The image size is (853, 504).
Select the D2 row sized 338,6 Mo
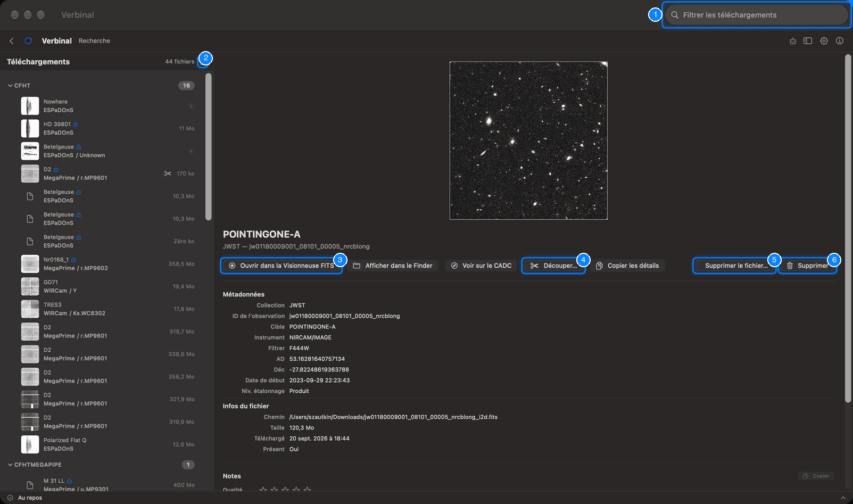point(107,354)
